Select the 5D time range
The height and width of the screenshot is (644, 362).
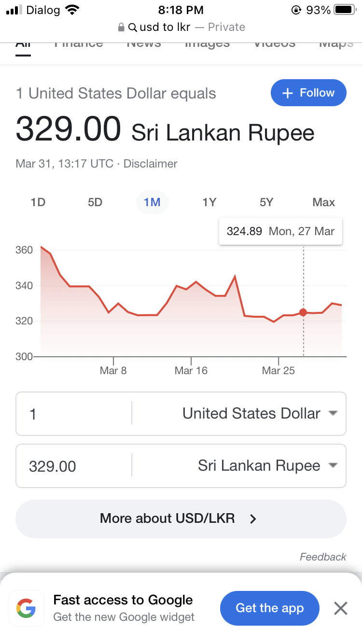point(95,202)
